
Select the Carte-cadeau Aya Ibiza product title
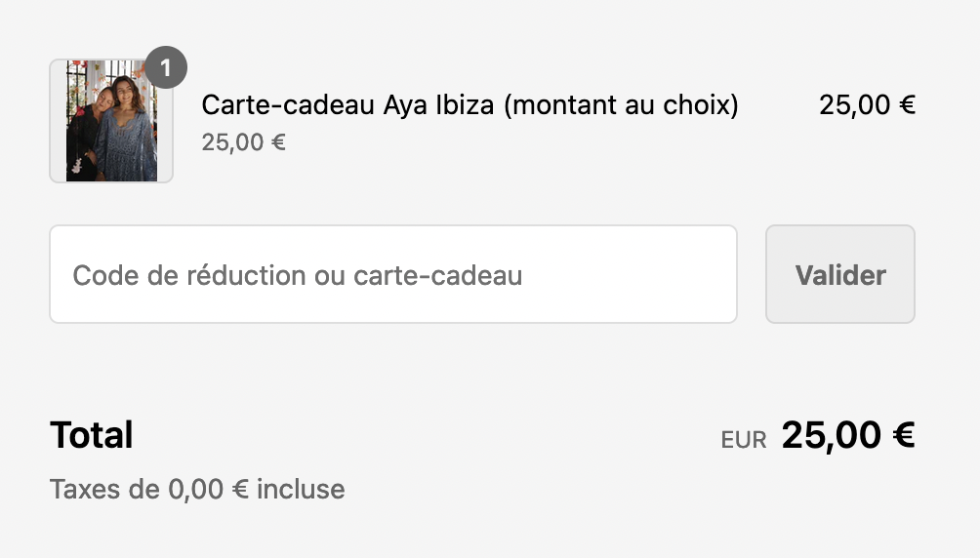(470, 105)
